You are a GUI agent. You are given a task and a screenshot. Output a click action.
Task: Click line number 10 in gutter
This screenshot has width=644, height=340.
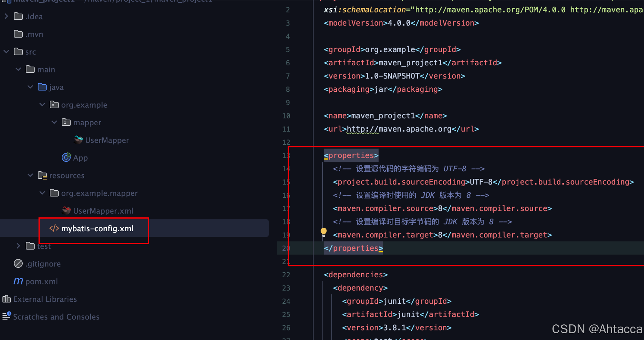point(286,116)
